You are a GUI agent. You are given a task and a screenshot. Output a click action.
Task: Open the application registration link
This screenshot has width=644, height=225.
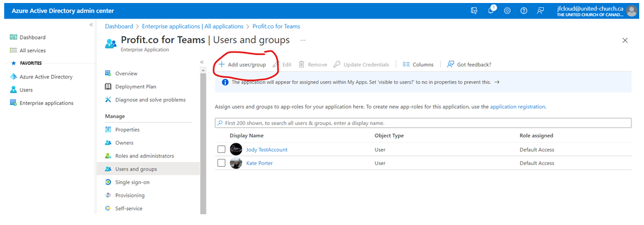[x=517, y=107]
